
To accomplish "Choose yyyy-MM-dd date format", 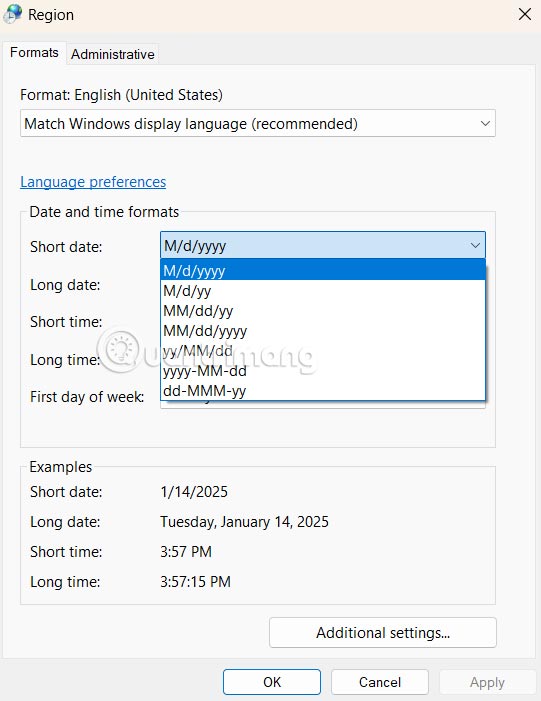I will [x=322, y=371].
